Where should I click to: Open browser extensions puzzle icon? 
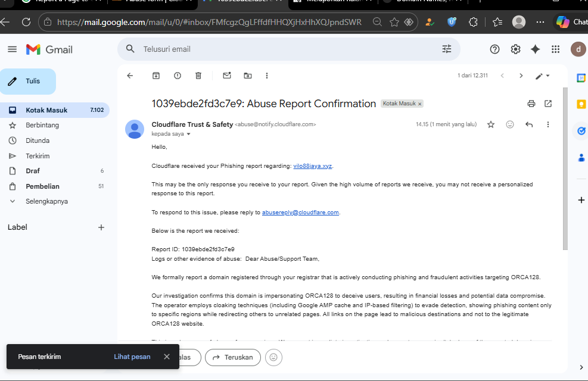click(473, 22)
